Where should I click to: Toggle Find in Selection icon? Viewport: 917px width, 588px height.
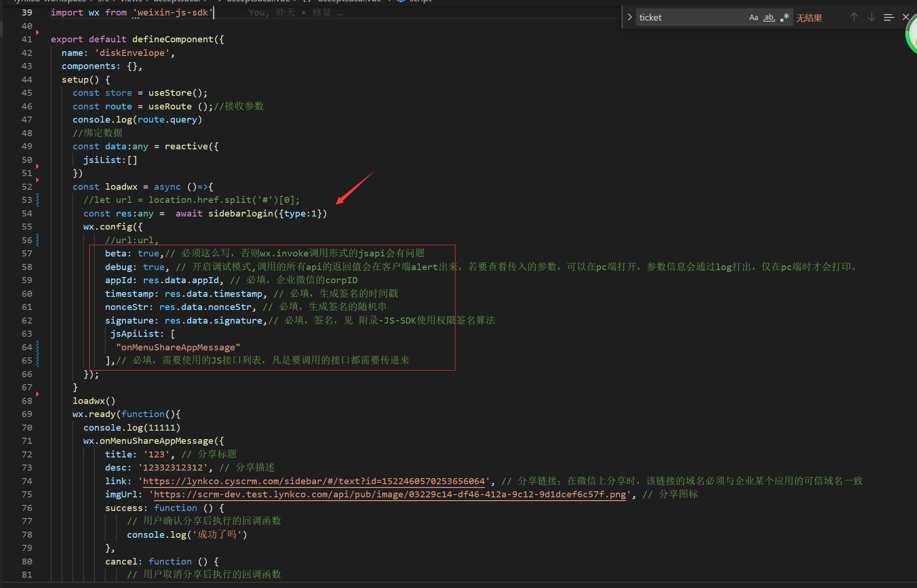coord(888,17)
